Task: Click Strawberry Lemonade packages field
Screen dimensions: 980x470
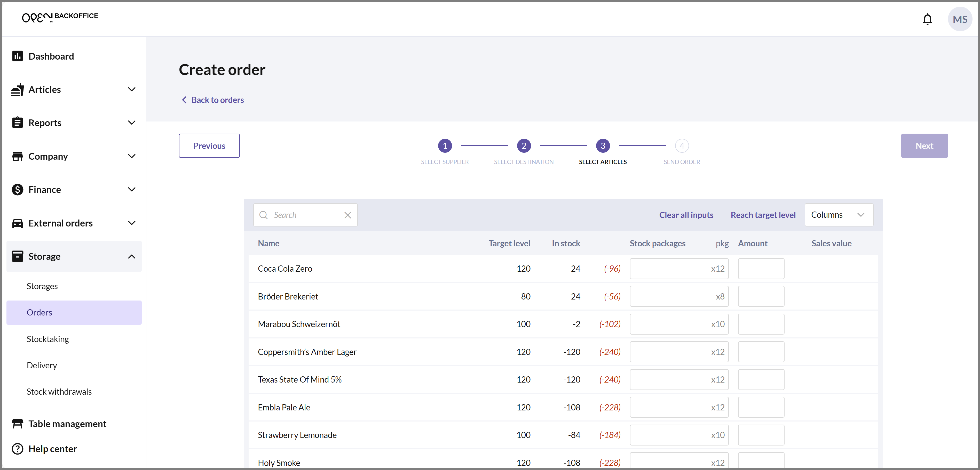Action: [x=679, y=435]
